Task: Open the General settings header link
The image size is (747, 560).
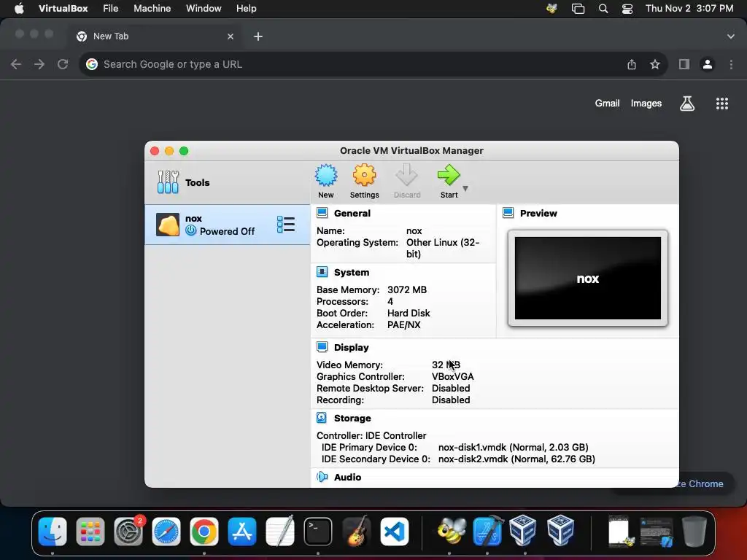Action: [352, 214]
